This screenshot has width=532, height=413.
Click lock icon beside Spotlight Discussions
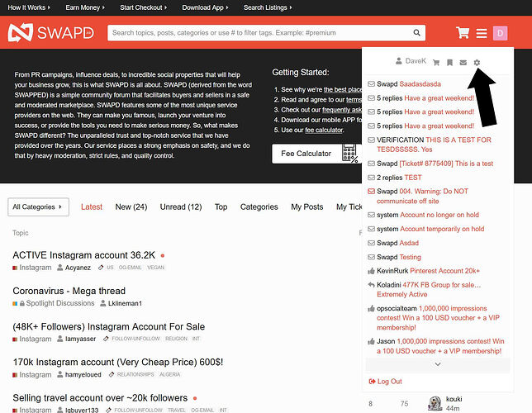tap(22, 303)
